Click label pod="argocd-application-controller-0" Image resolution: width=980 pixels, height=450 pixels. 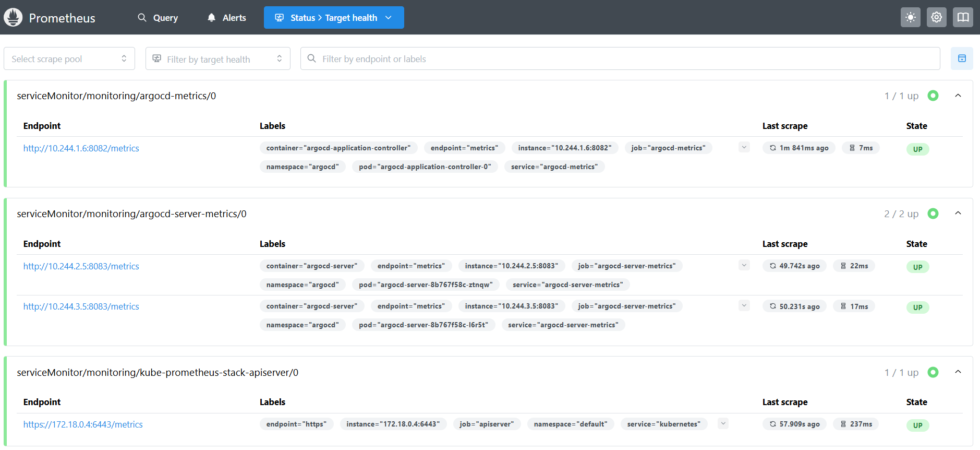tap(425, 167)
